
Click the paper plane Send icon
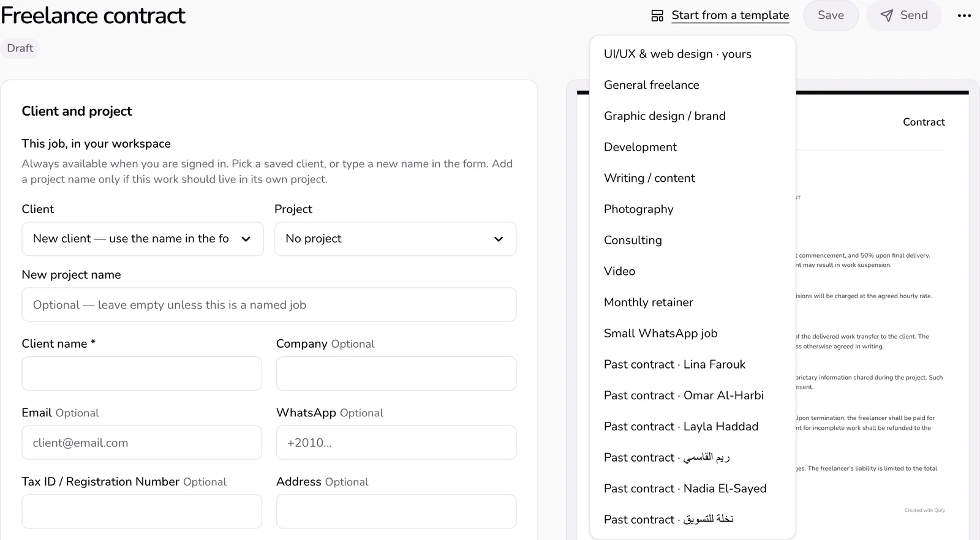coord(886,15)
